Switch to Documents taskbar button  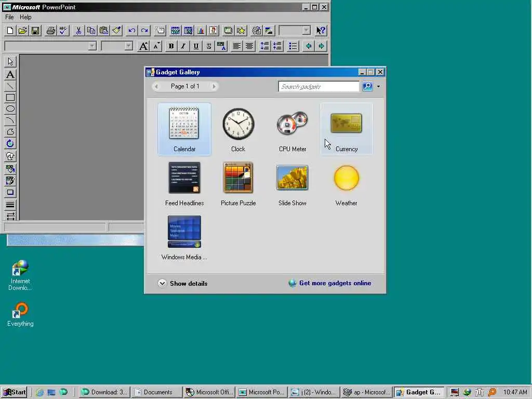(x=157, y=392)
